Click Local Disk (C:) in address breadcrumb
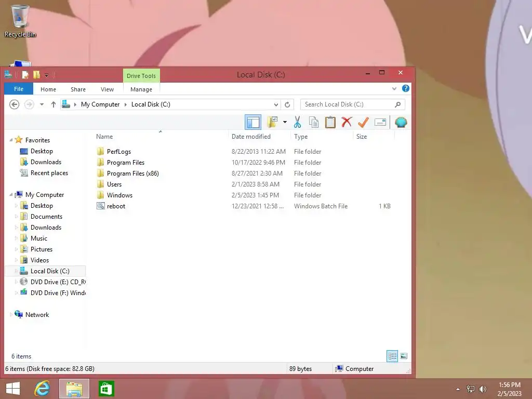 tap(151, 104)
